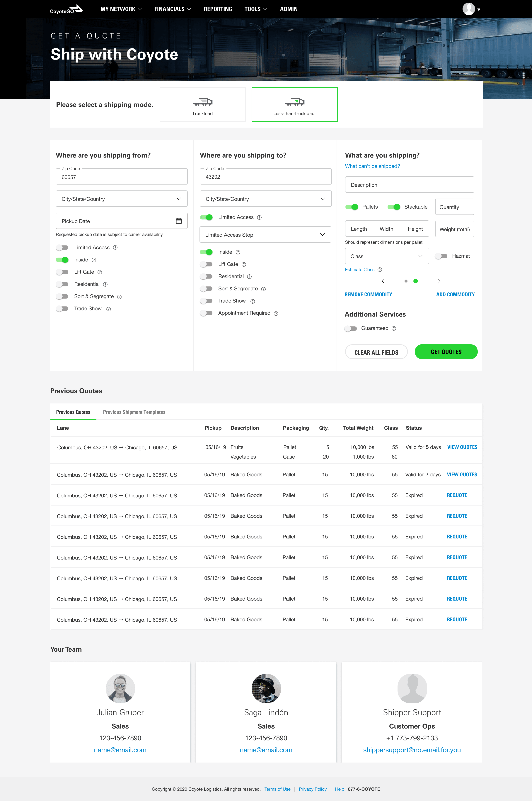Click the Get Quotes button
The height and width of the screenshot is (801, 532).
[446, 352]
